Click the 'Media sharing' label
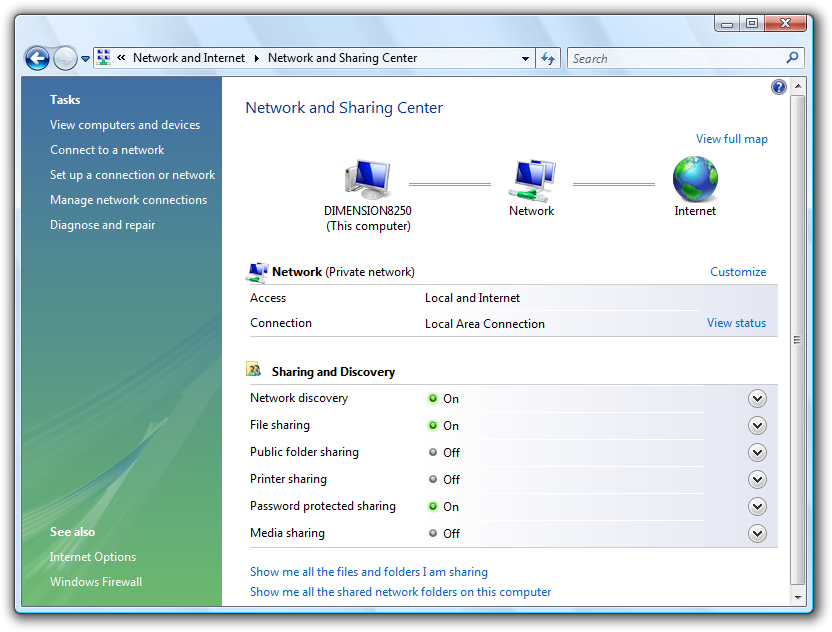The height and width of the screenshot is (632, 832). 287,533
